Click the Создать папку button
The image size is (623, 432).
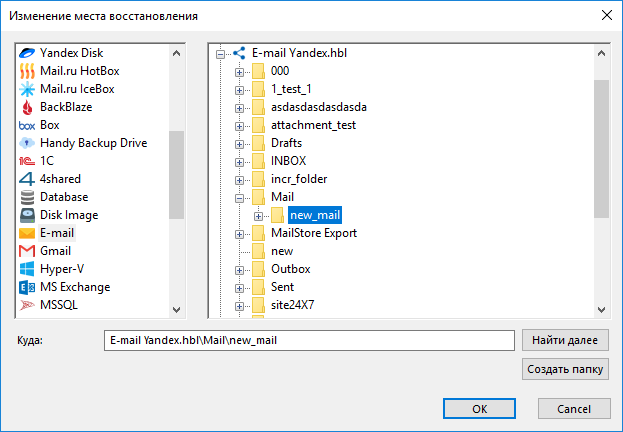click(565, 369)
